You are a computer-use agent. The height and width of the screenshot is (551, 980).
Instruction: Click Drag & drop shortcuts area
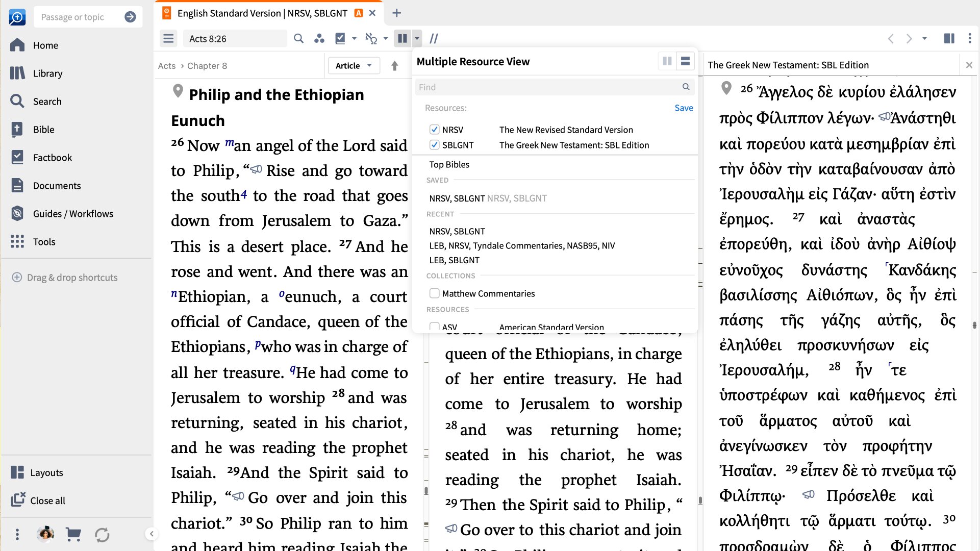click(65, 278)
